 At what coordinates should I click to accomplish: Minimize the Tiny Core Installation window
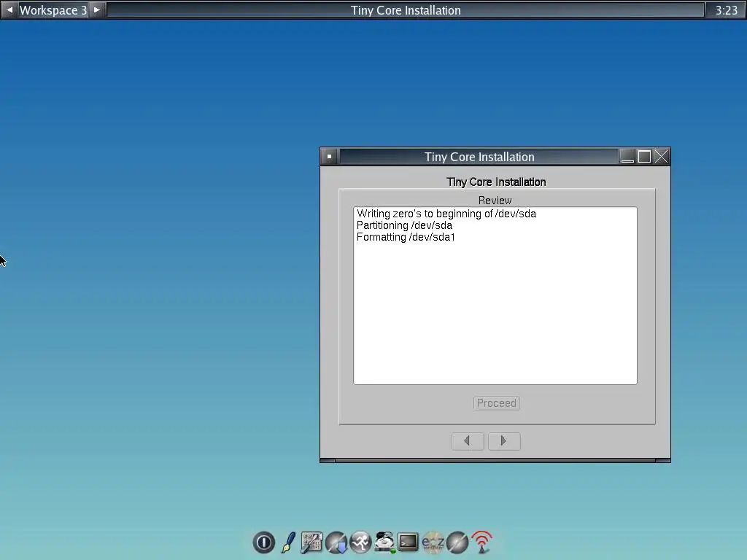(x=627, y=157)
